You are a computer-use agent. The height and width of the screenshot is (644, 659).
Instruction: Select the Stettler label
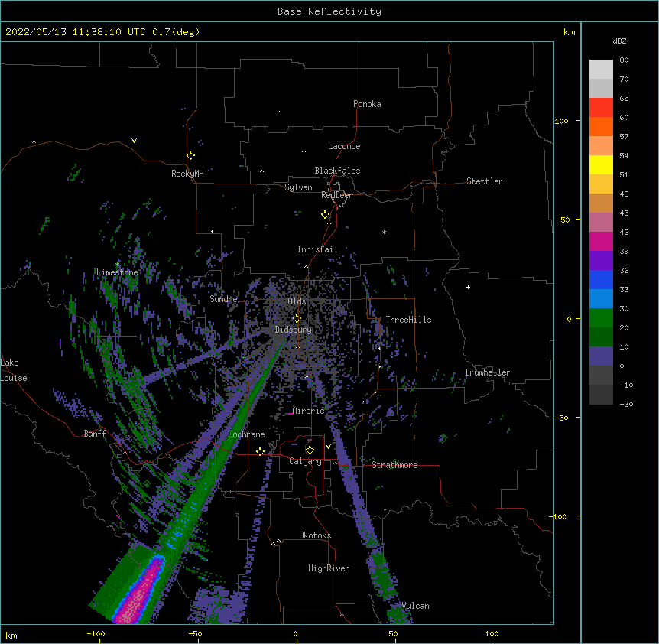485,181
